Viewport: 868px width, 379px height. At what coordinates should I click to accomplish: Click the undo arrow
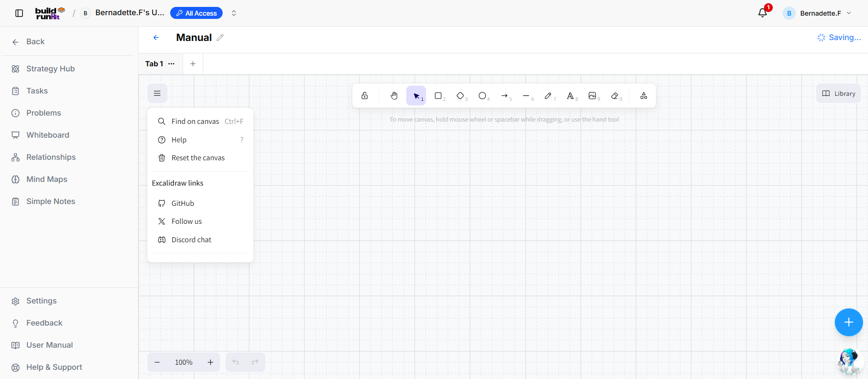pyautogui.click(x=236, y=362)
